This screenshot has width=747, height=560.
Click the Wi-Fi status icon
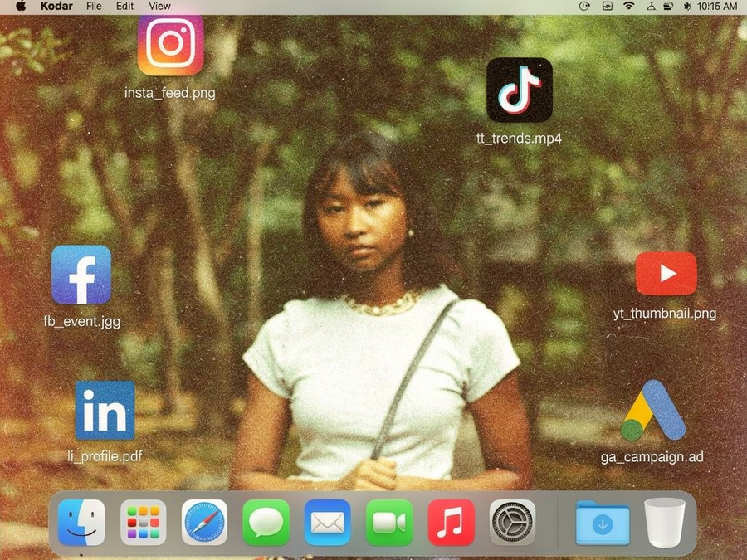629,6
